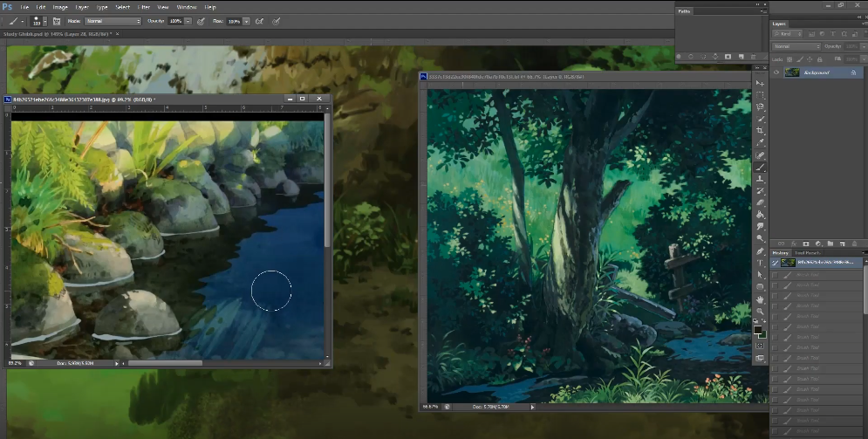Select the Background layer thumbnail
The width and height of the screenshot is (868, 439).
pyautogui.click(x=793, y=73)
